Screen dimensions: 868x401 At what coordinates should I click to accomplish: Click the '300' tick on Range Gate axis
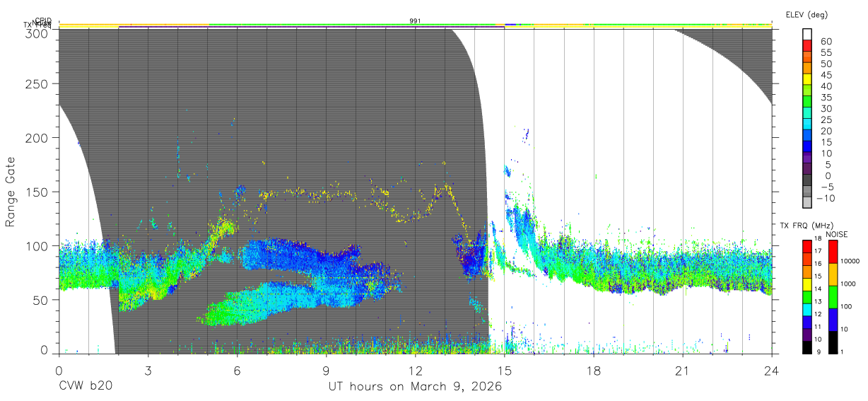click(36, 33)
